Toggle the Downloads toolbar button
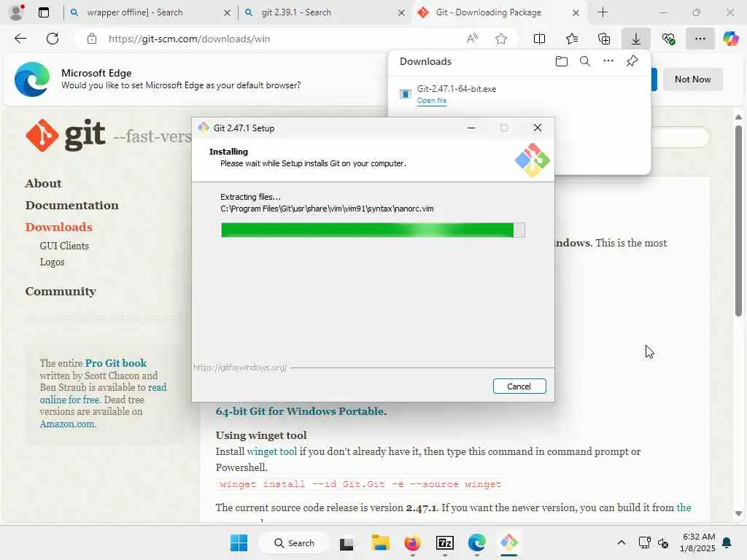 635,39
